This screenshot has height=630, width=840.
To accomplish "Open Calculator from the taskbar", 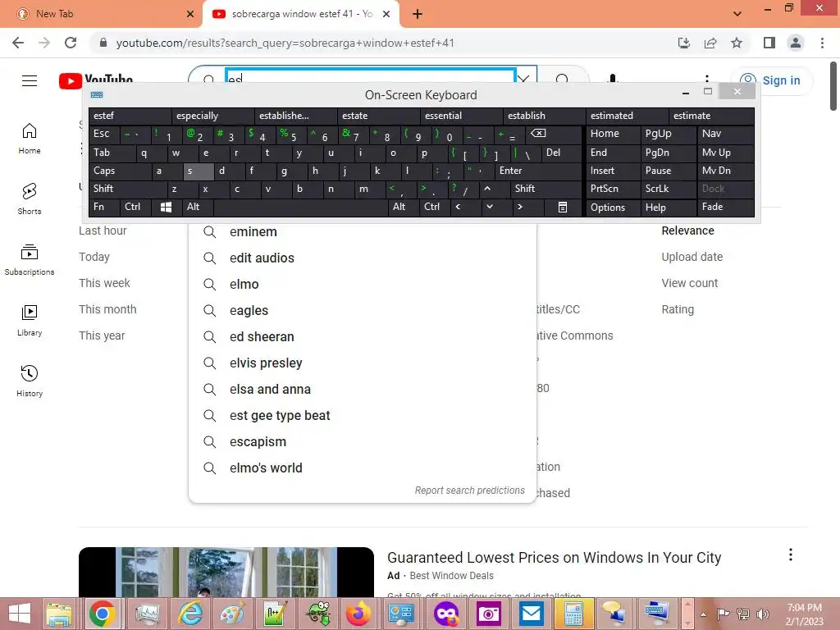I will click(x=573, y=614).
